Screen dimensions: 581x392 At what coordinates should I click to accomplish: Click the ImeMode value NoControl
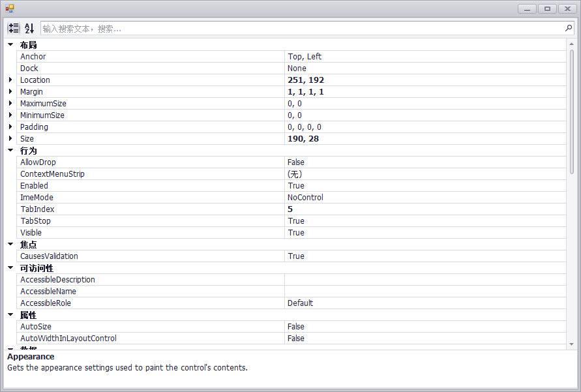[425, 198]
